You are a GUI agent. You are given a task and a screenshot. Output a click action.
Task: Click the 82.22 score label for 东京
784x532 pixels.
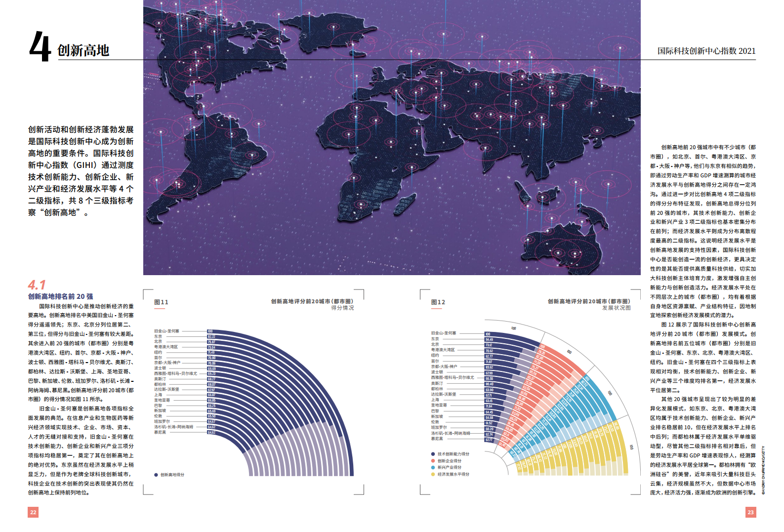211,337
